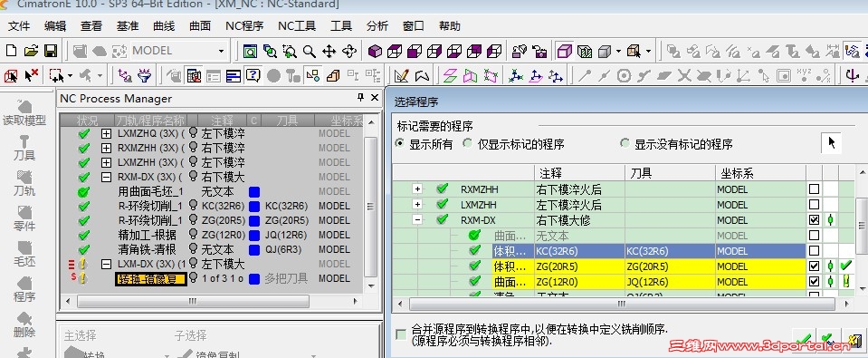The image size is (868, 358).
Task: Click the shaded pink cube render icon
Action: [x=564, y=52]
